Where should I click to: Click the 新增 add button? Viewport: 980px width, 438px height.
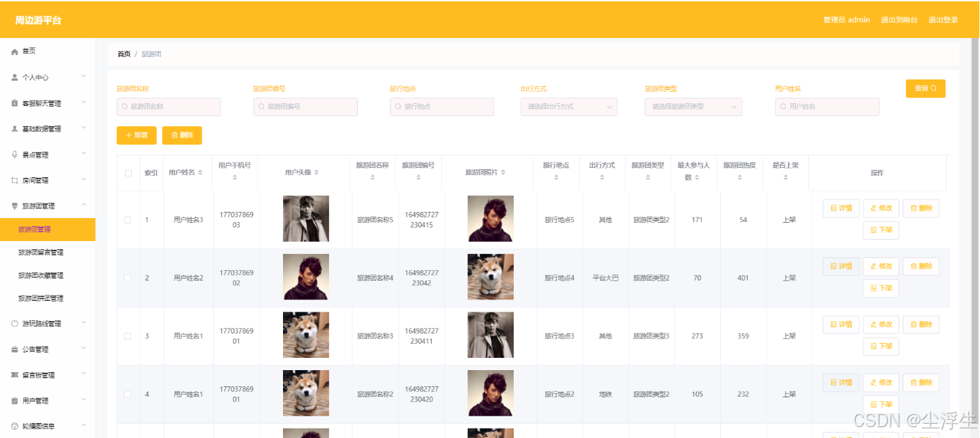click(136, 135)
